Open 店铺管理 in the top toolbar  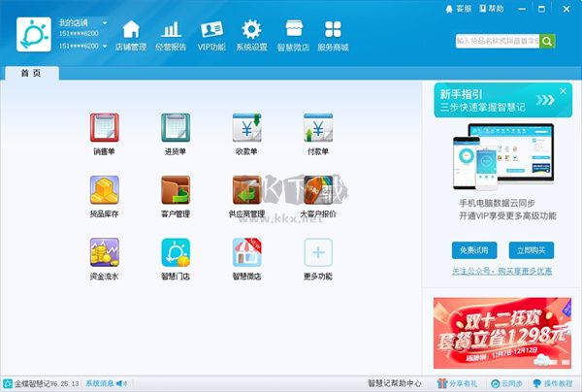131,36
